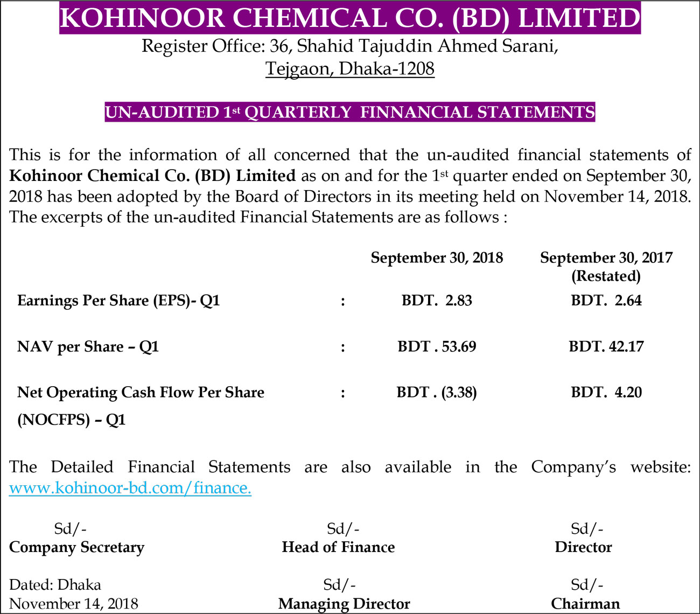This screenshot has height=614, width=700.
Task: Click the September 30, 2018 column header
Action: coord(437,258)
